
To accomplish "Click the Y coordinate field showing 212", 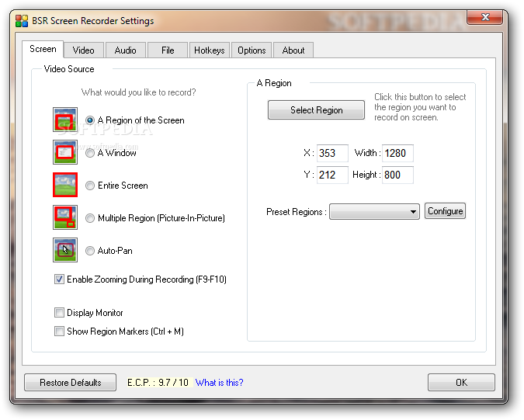I will pyautogui.click(x=332, y=175).
